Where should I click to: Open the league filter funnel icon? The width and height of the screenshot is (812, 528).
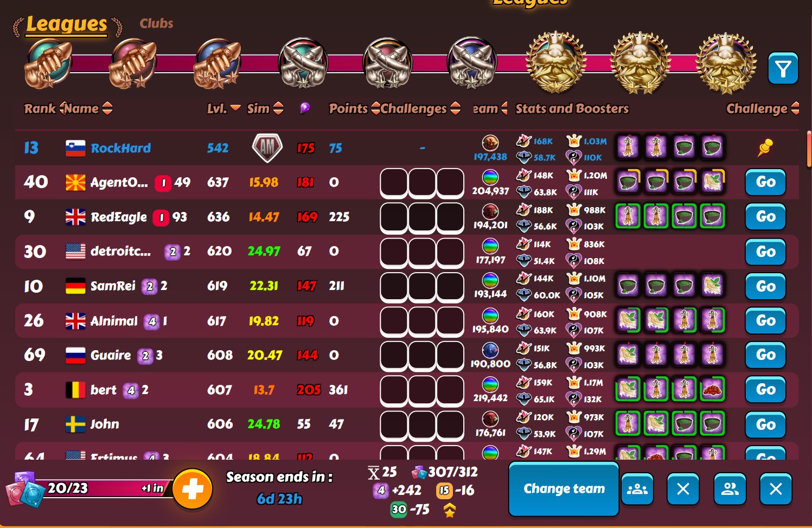[x=783, y=69]
